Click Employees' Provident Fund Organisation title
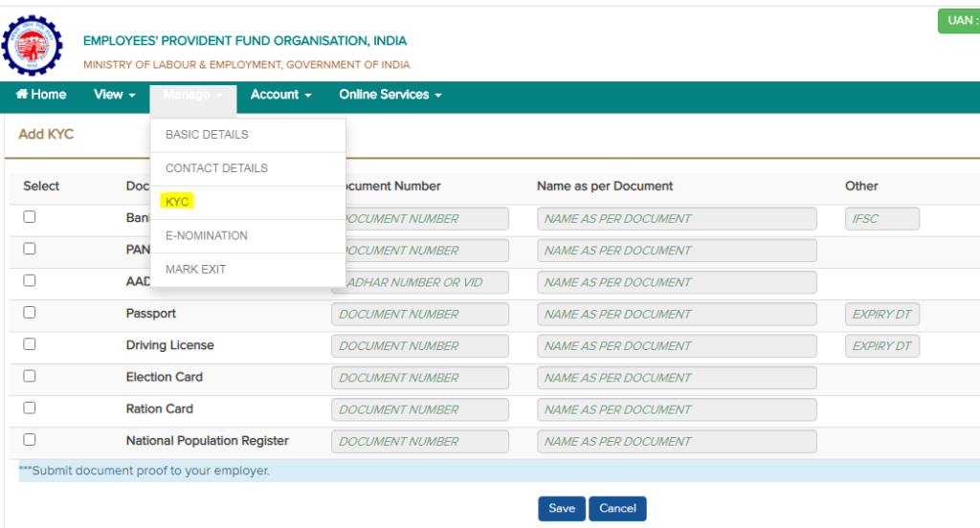The height and width of the screenshot is (528, 980). [245, 41]
